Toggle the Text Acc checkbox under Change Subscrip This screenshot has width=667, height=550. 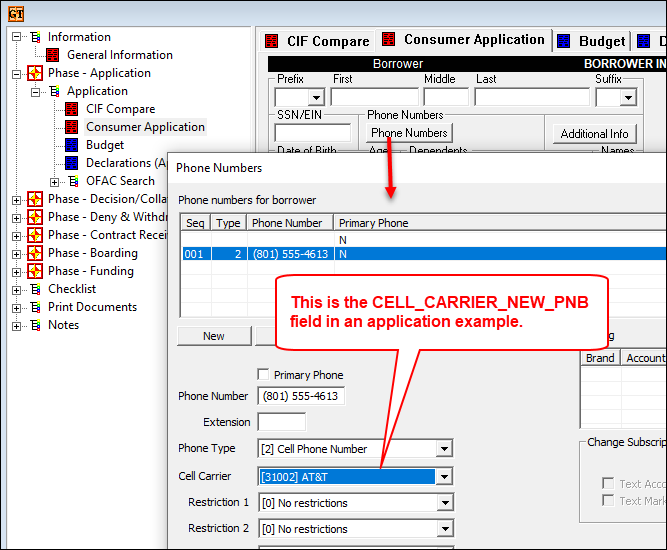(x=608, y=484)
